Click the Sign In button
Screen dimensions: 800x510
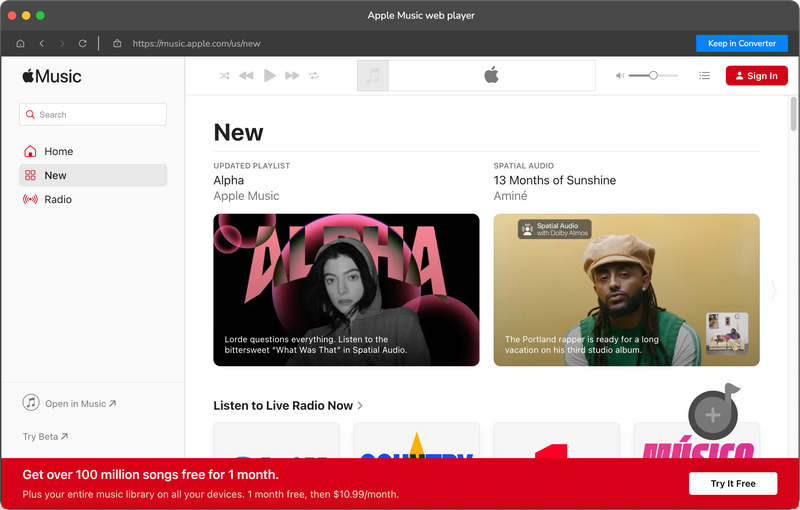[x=757, y=75]
